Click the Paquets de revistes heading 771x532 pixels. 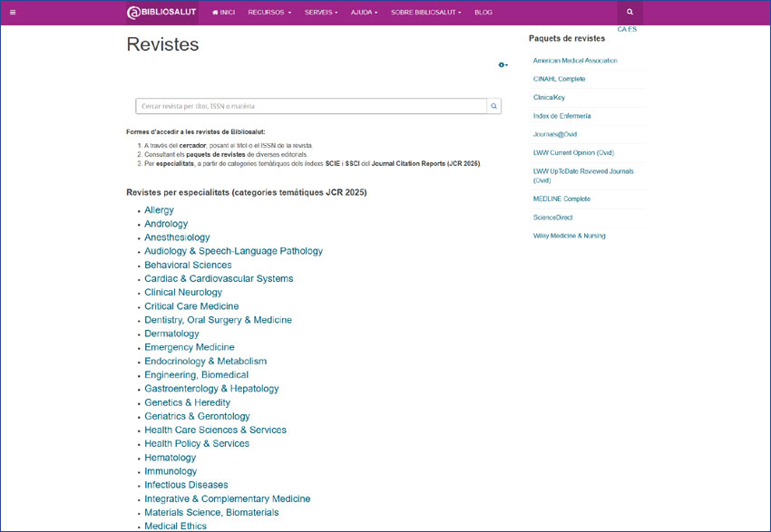coord(567,38)
